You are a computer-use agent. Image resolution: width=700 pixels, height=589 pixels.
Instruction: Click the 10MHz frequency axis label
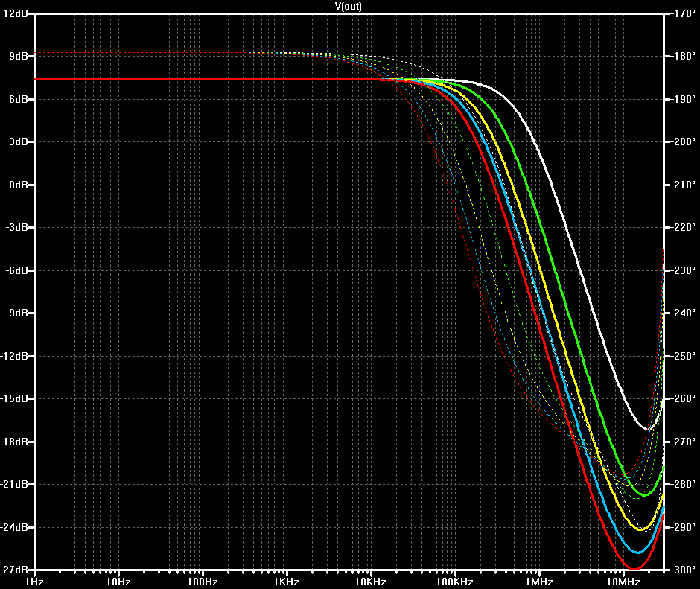pos(623,582)
